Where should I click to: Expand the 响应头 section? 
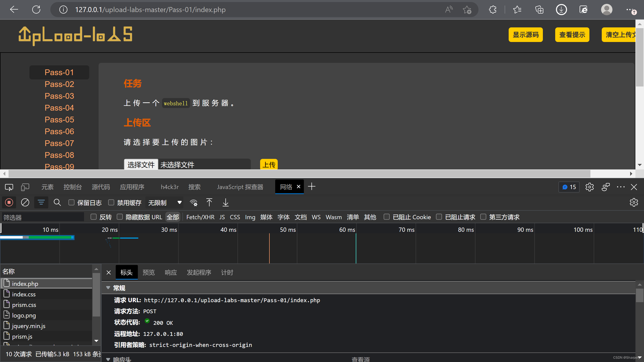pos(108,359)
